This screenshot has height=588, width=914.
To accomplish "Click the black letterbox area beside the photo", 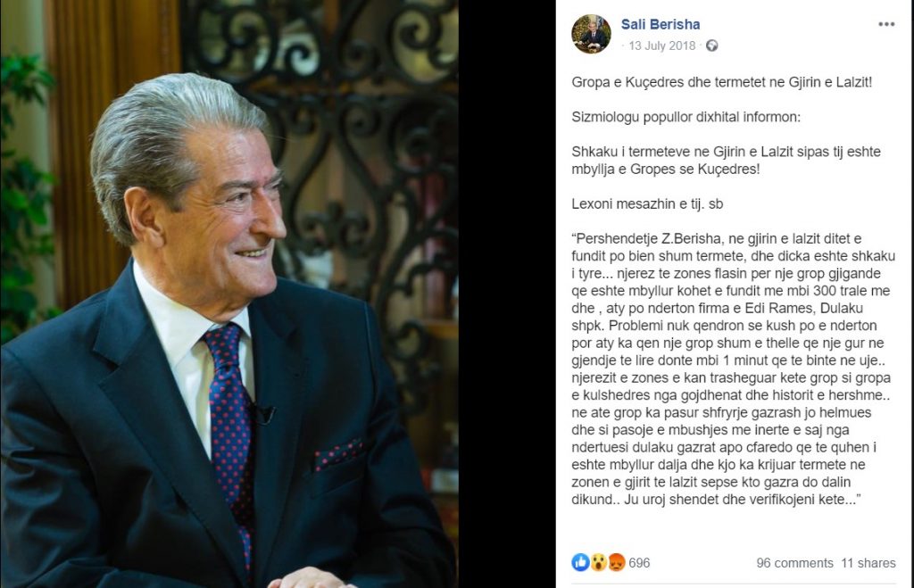I will 507,294.
